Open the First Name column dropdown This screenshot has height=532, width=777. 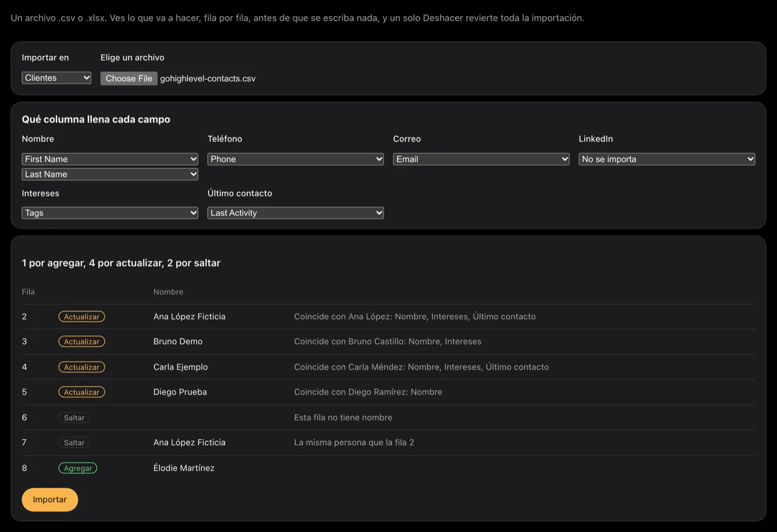pos(110,159)
